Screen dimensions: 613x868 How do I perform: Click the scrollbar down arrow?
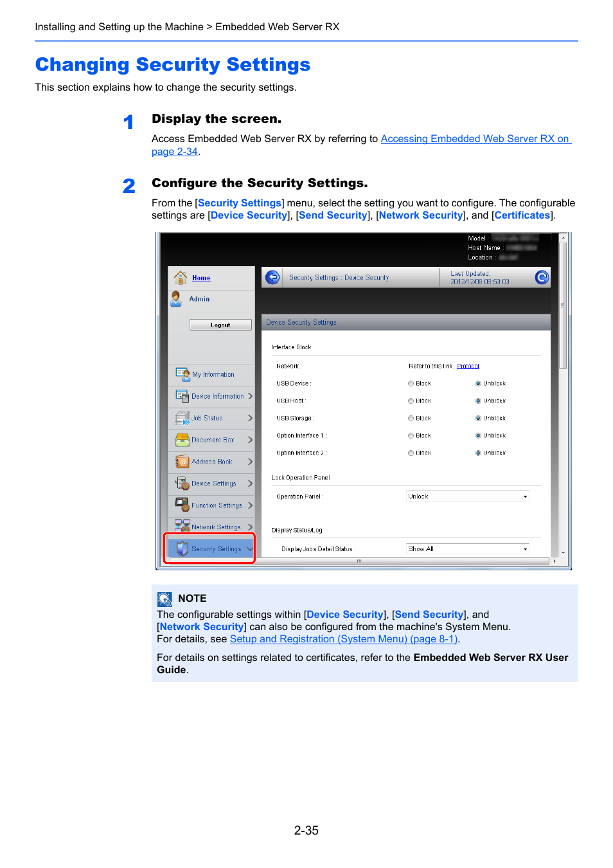point(563,553)
